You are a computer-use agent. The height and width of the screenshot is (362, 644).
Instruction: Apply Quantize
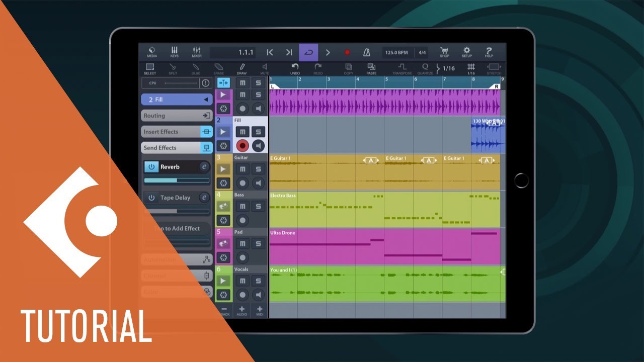pos(425,69)
